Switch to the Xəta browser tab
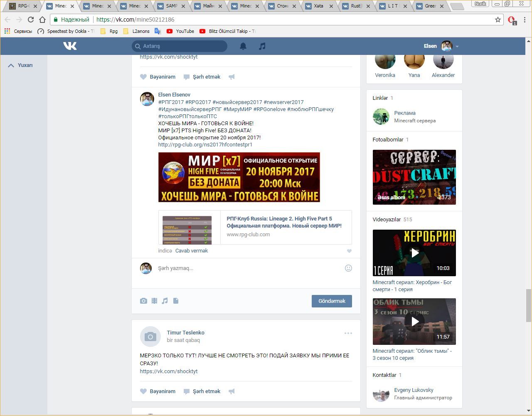This screenshot has height=416, width=532. 319,6
